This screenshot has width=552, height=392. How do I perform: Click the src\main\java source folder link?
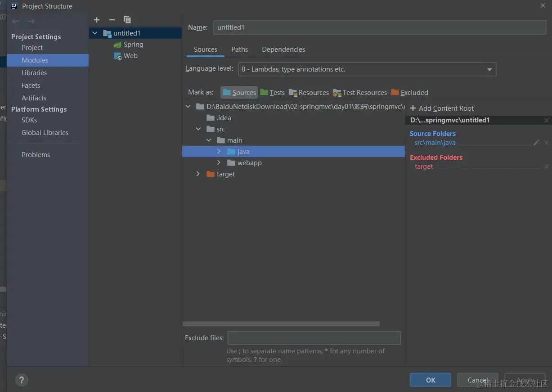click(x=435, y=143)
